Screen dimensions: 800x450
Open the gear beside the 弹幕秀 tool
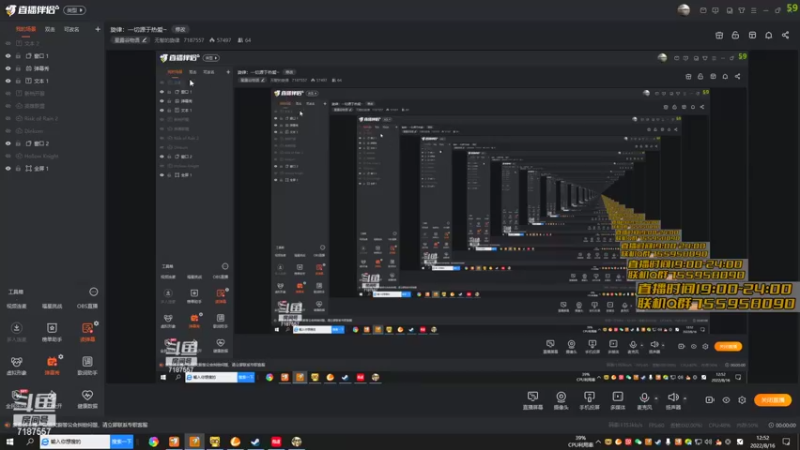pyautogui.click(x=61, y=357)
